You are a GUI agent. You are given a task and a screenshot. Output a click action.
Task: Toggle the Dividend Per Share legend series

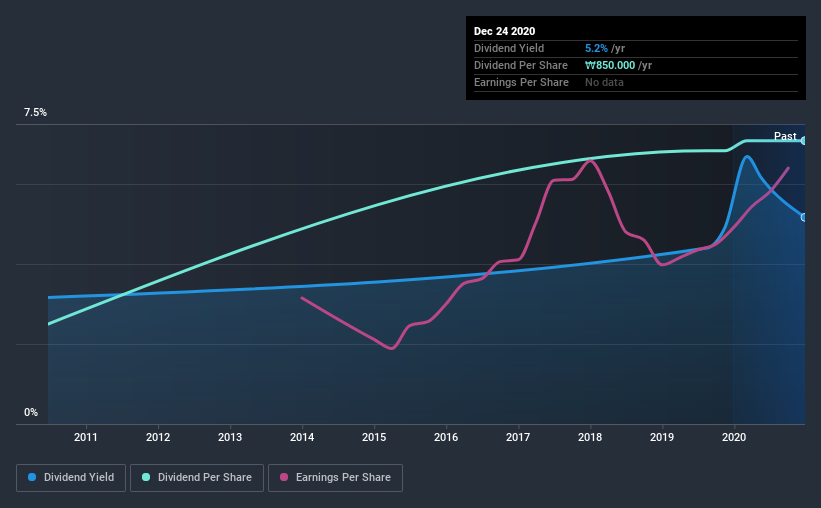click(x=197, y=478)
